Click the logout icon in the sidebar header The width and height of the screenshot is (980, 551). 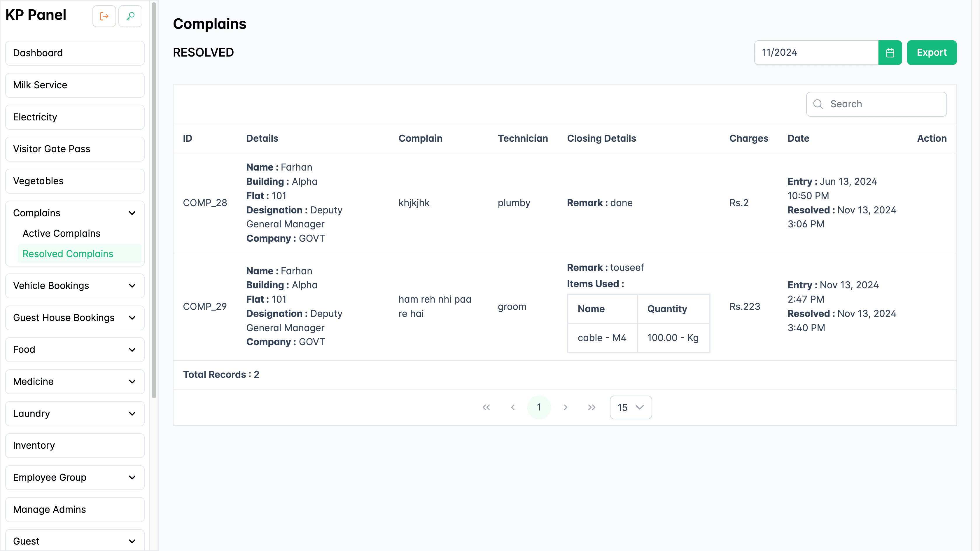[104, 16]
